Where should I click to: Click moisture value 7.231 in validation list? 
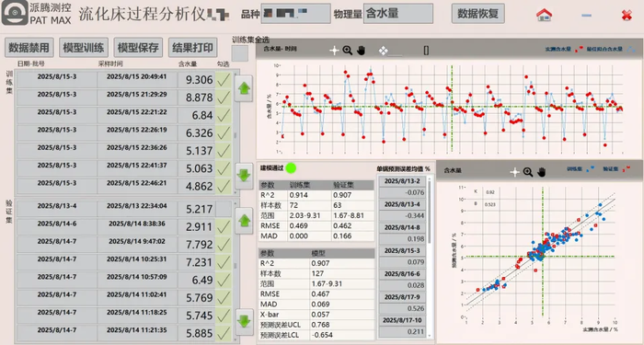point(196,262)
